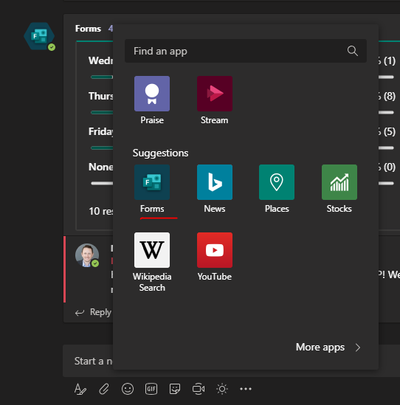Open the emoji picker
400x405 pixels.
pyautogui.click(x=128, y=389)
